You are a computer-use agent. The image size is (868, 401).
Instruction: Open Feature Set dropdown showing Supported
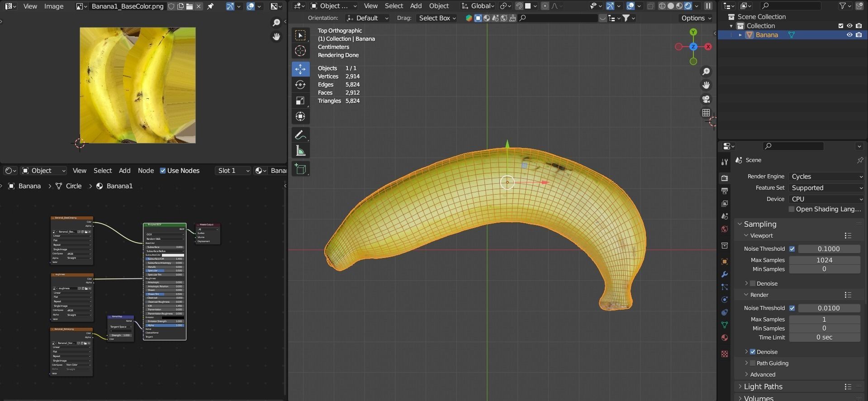(827, 188)
